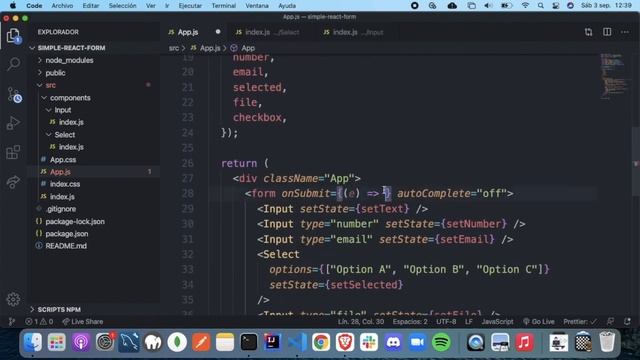The width and height of the screenshot is (640, 360).
Task: Place cursor on line 33 options code
Action: coord(409,269)
